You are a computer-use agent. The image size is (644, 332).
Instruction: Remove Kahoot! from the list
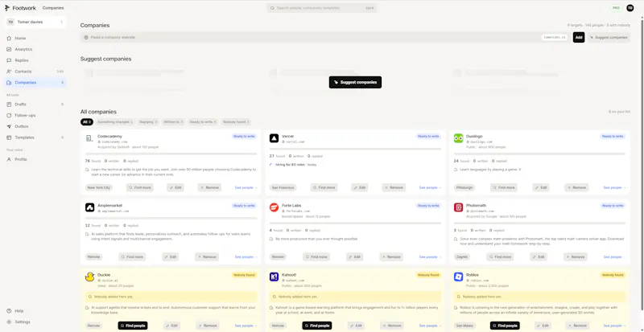[x=392, y=326]
